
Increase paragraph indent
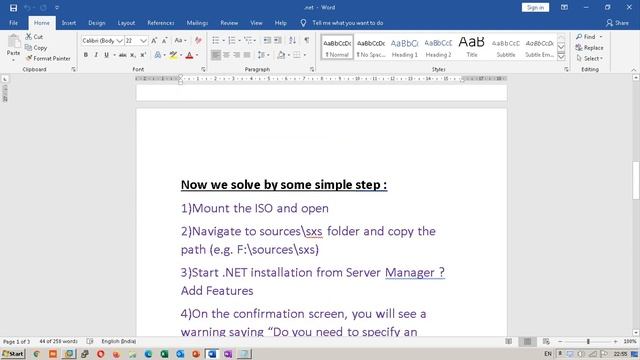pos(278,40)
